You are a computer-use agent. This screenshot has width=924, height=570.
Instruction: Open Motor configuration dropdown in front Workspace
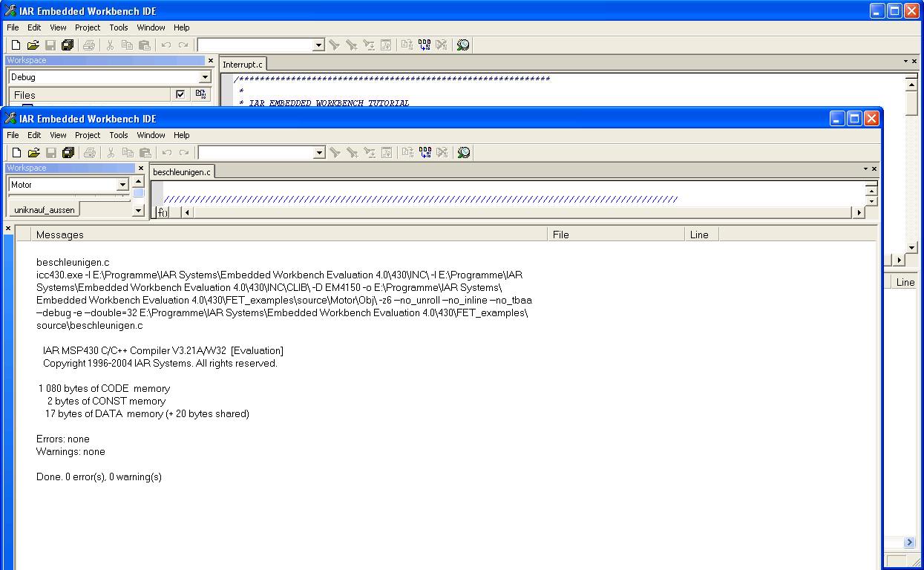pos(123,185)
